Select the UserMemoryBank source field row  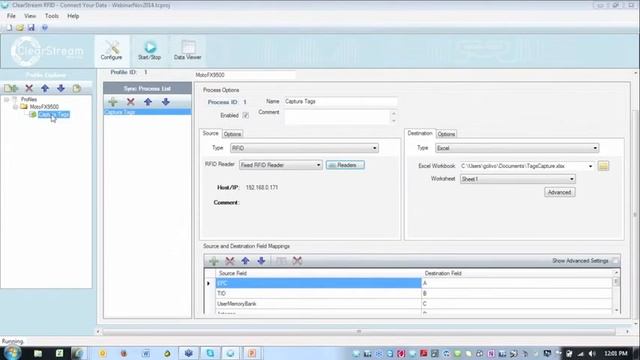318,304
